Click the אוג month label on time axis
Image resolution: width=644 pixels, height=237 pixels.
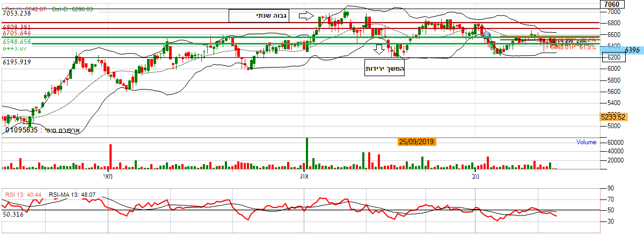coord(304,176)
